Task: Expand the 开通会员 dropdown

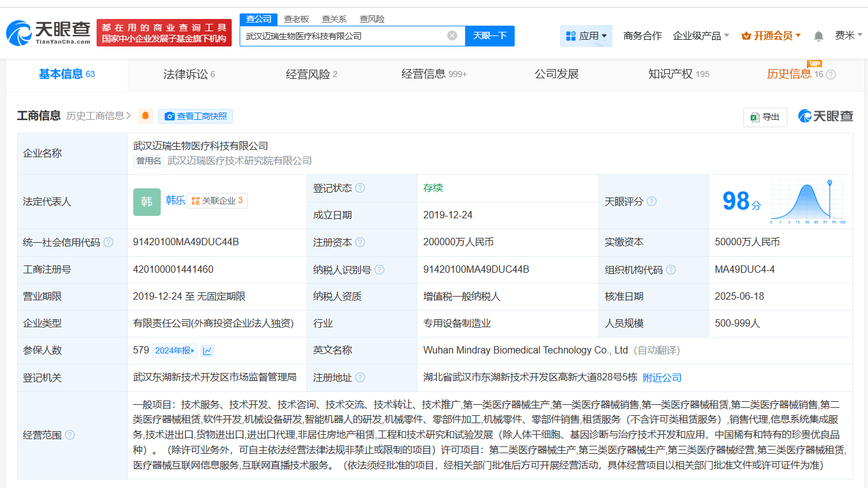Action: click(771, 36)
